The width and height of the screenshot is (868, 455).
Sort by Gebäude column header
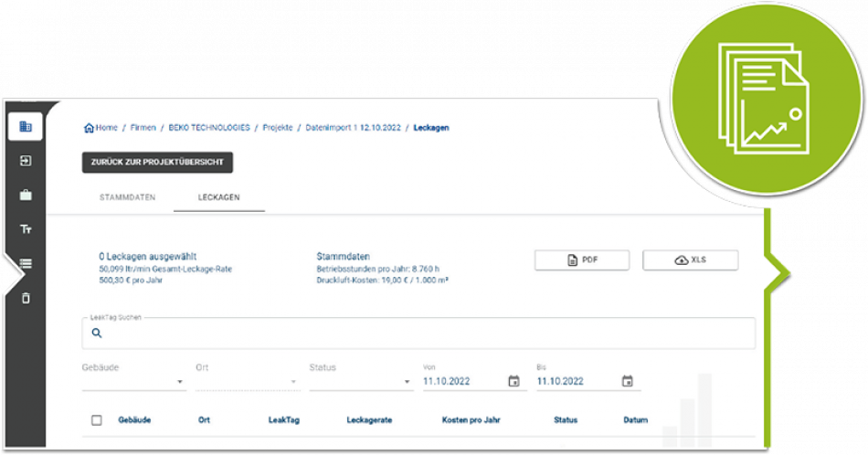[x=134, y=420]
